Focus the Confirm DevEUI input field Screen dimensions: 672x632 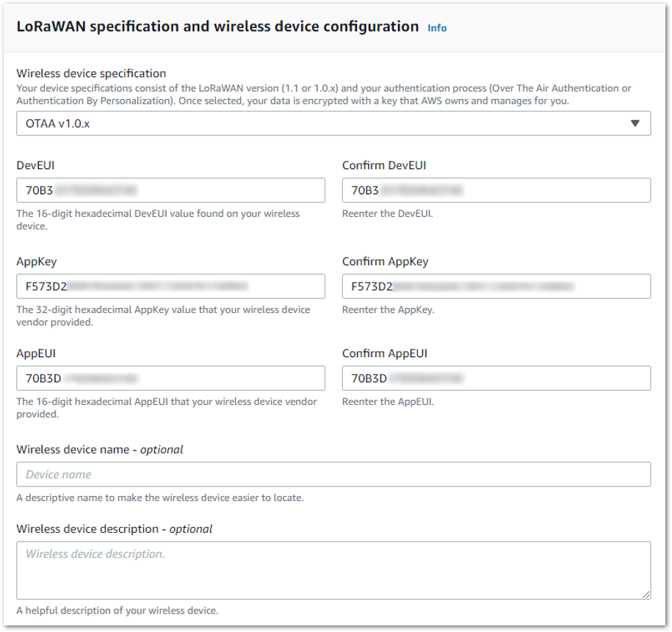(496, 190)
